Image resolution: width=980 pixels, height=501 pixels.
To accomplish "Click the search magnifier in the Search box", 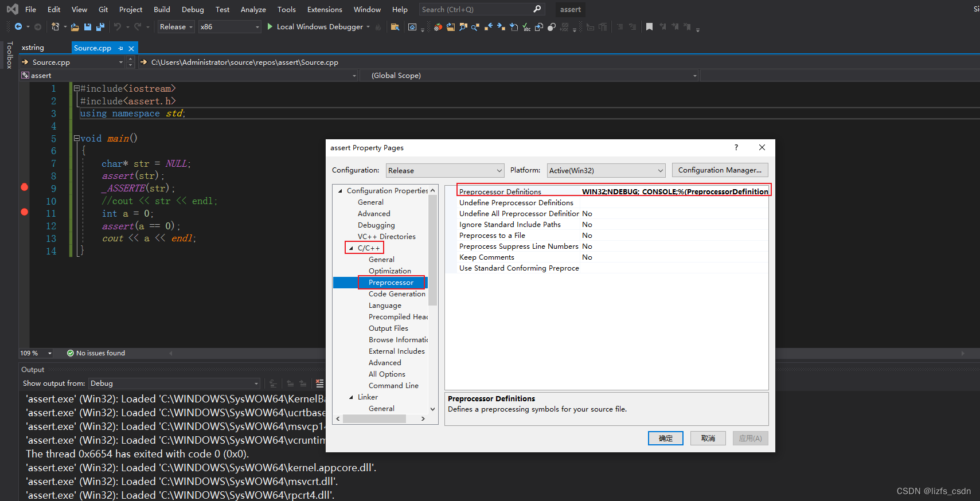I will 537,9.
